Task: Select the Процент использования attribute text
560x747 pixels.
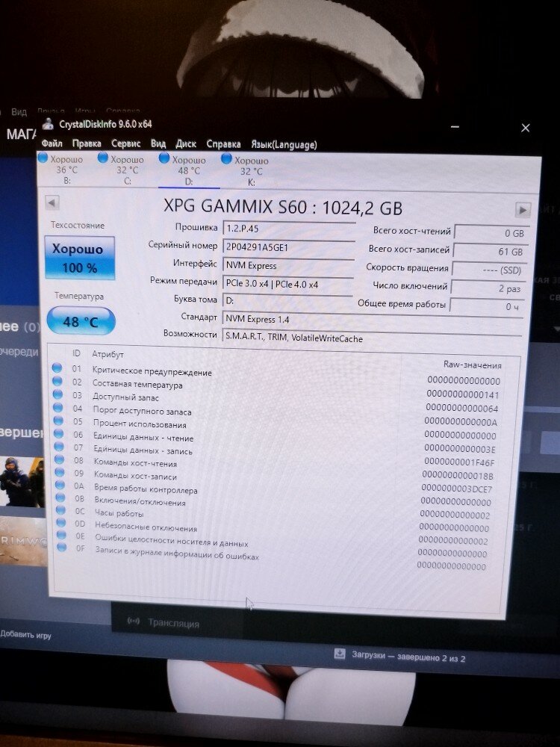Action: (140, 424)
